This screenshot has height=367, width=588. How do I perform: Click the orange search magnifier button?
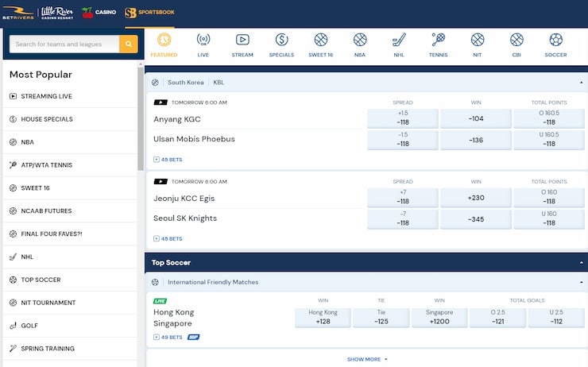coord(129,44)
